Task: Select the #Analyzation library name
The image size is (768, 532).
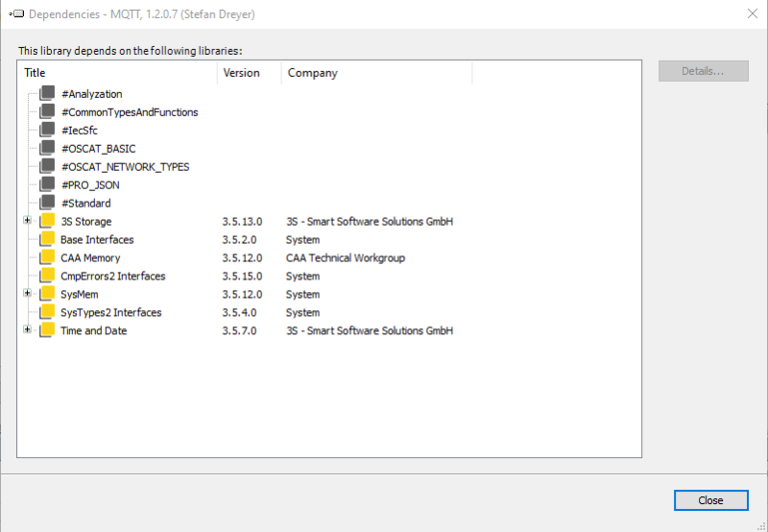Action: (x=92, y=94)
